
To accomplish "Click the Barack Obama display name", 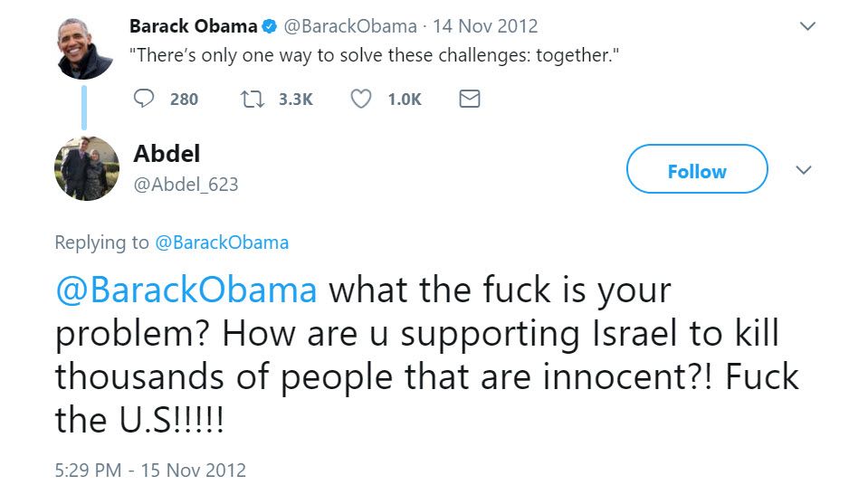I will (x=194, y=26).
